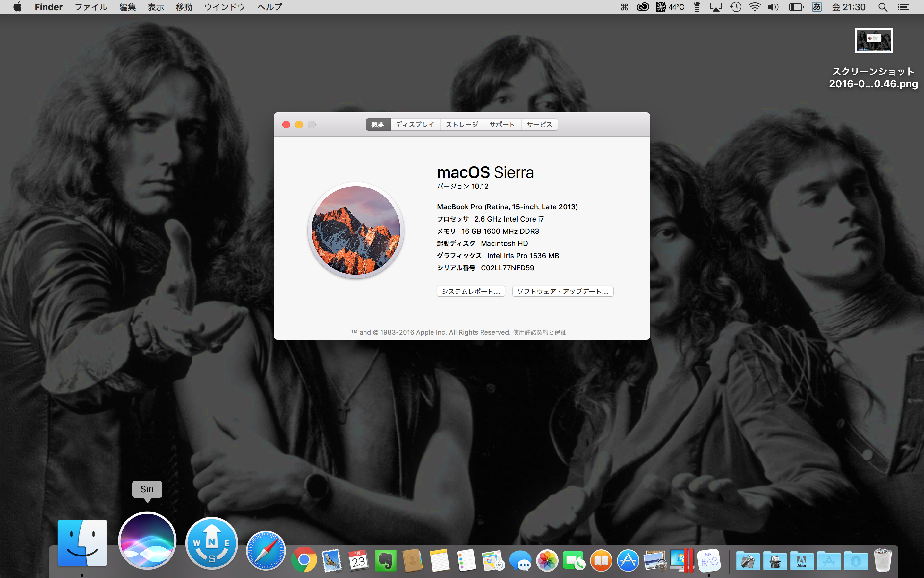Screen dimensions: 924x578
Task: Launch Evernote from the Dock
Action: [x=385, y=560]
